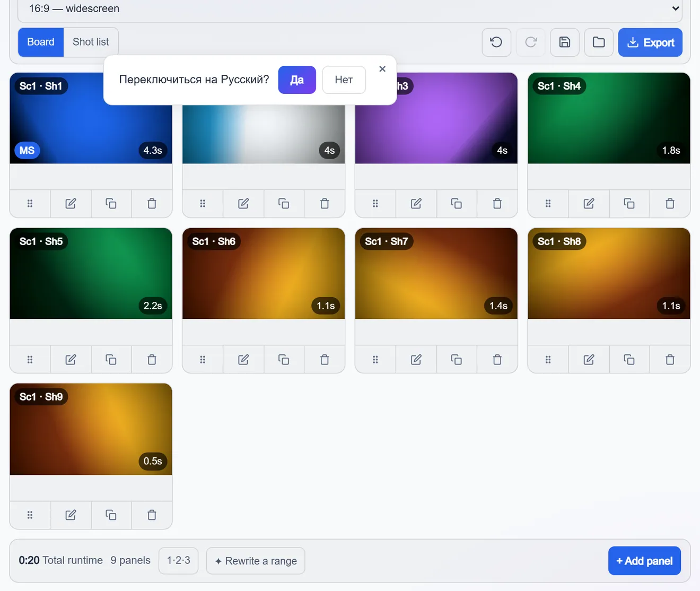Screen dimensions: 700x591
Task: Save the storyboard with the floppy icon
Action: [x=565, y=42]
